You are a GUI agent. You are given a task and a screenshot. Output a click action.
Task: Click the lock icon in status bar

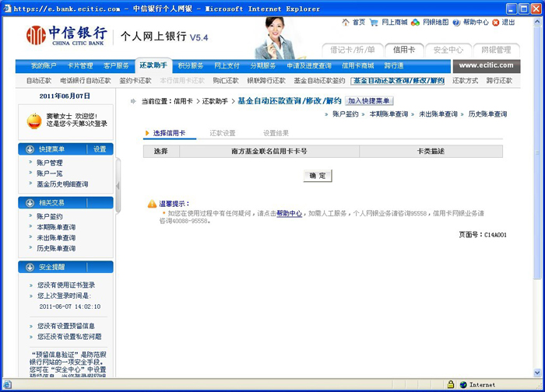[450, 384]
